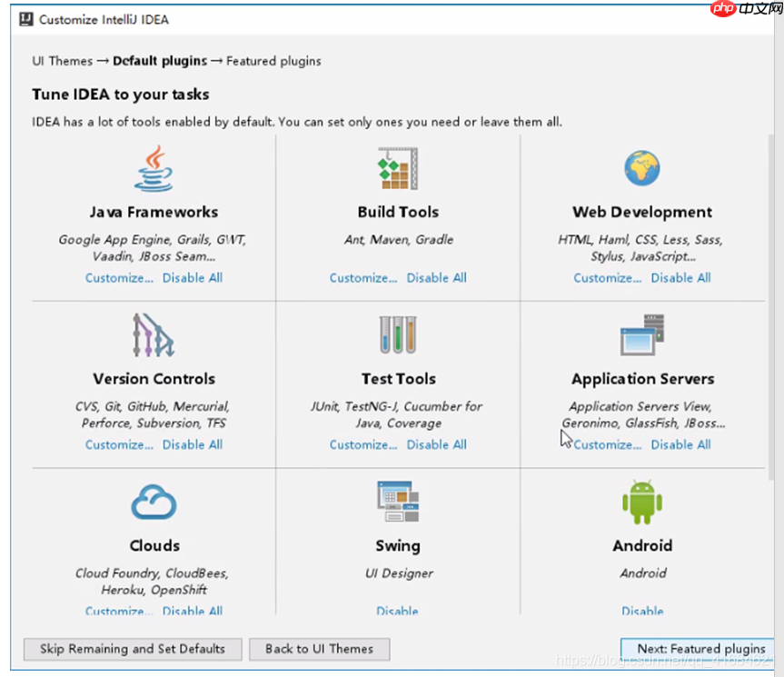
Task: Click the IntelliJ IDEA title bar logo
Action: click(x=26, y=19)
